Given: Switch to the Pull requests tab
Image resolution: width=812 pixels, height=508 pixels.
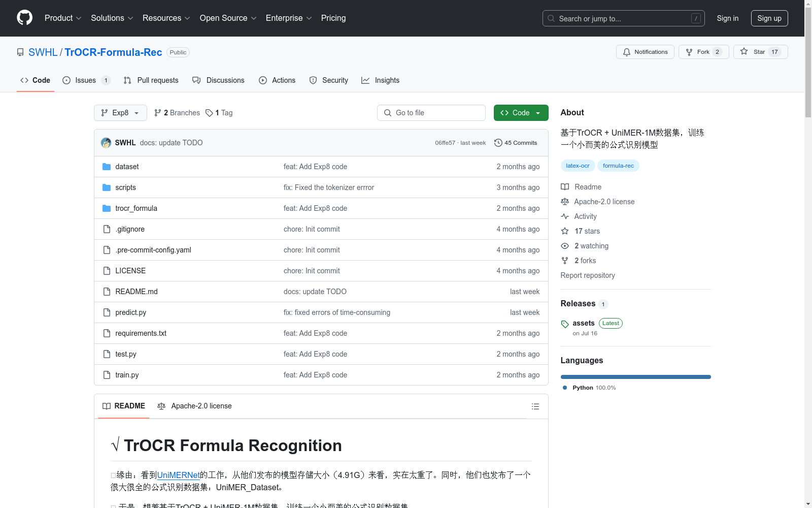Looking at the screenshot, I should coord(151,80).
